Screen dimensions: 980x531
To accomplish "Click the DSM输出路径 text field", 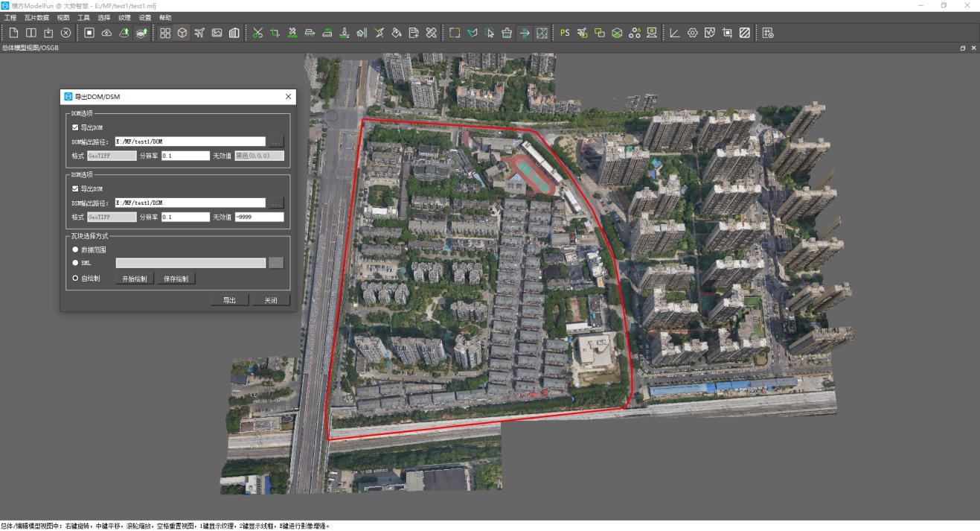I will point(190,203).
